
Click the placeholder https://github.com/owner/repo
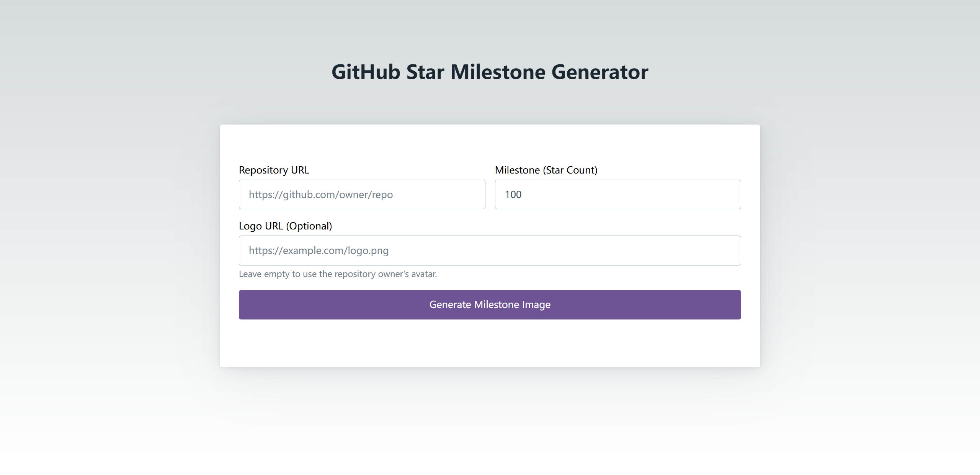[320, 194]
